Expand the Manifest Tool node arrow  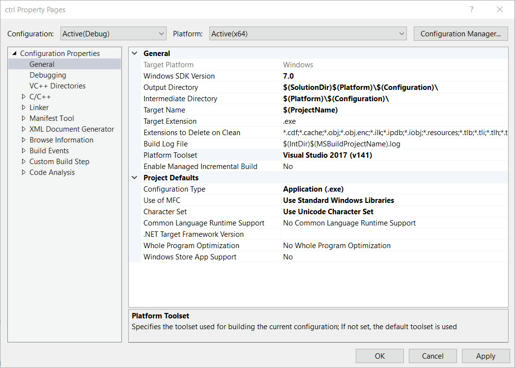23,118
